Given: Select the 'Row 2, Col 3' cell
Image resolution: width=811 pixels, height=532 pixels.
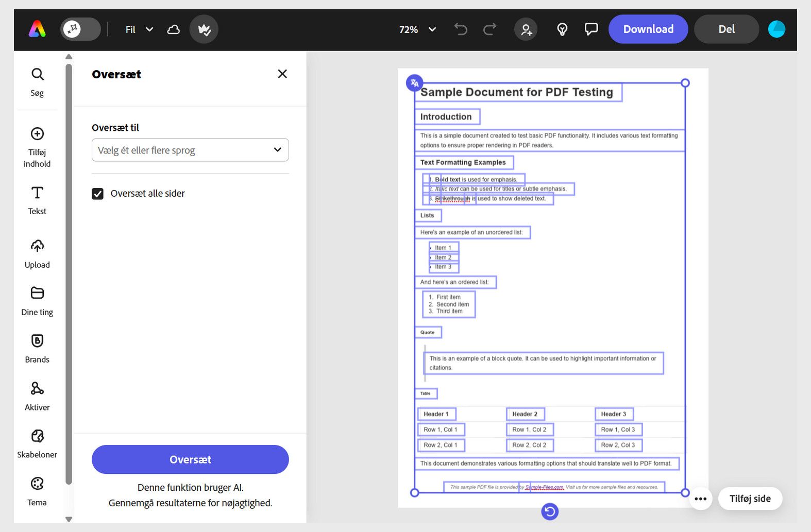Looking at the screenshot, I should click(x=619, y=445).
